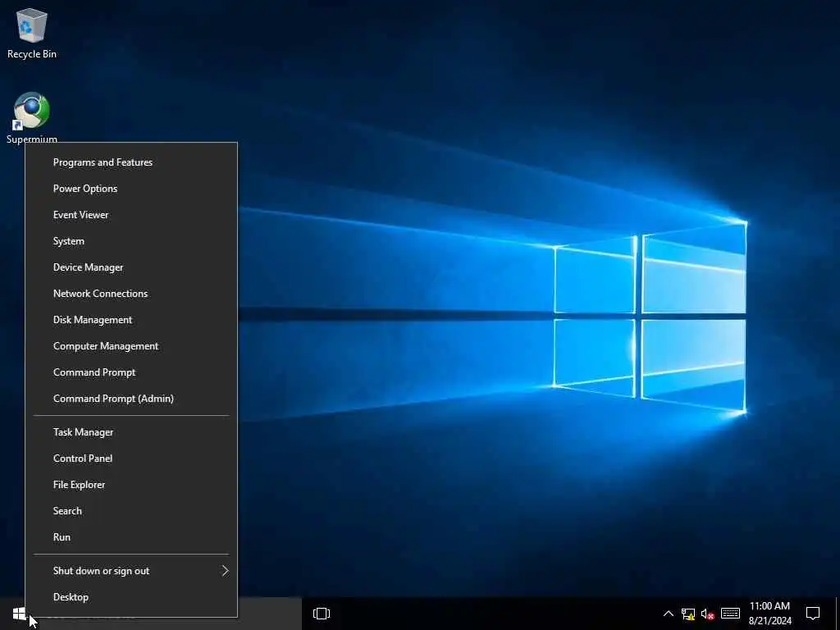The width and height of the screenshot is (840, 630).
Task: Expand Shut down or sign out submenu
Action: [x=131, y=571]
